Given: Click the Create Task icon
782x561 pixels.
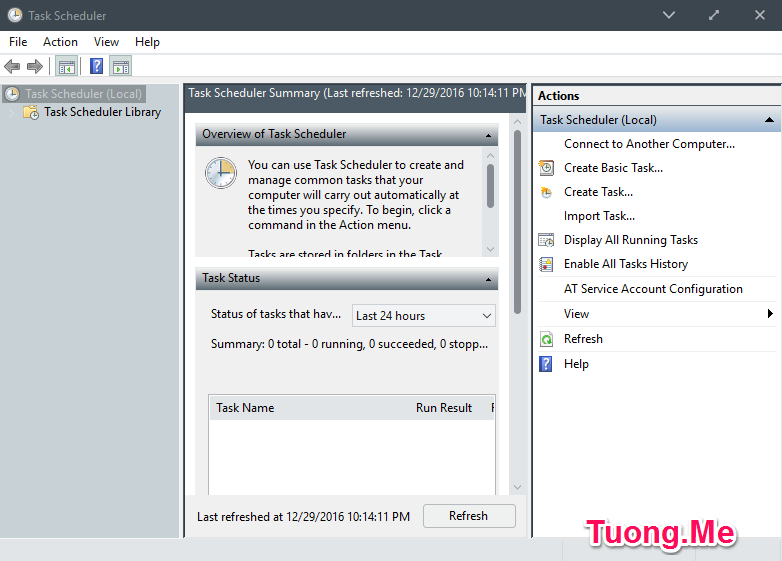Looking at the screenshot, I should (547, 192).
